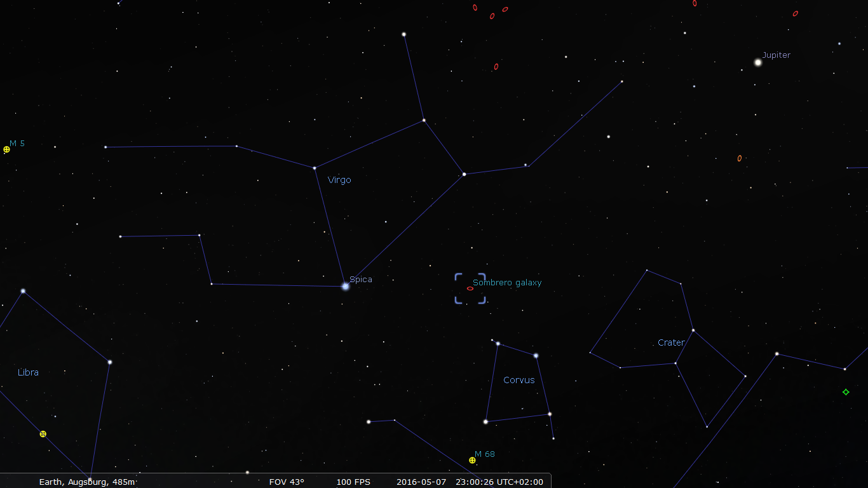Click the 23:00:26 UTC+02:00 time display

point(499,482)
